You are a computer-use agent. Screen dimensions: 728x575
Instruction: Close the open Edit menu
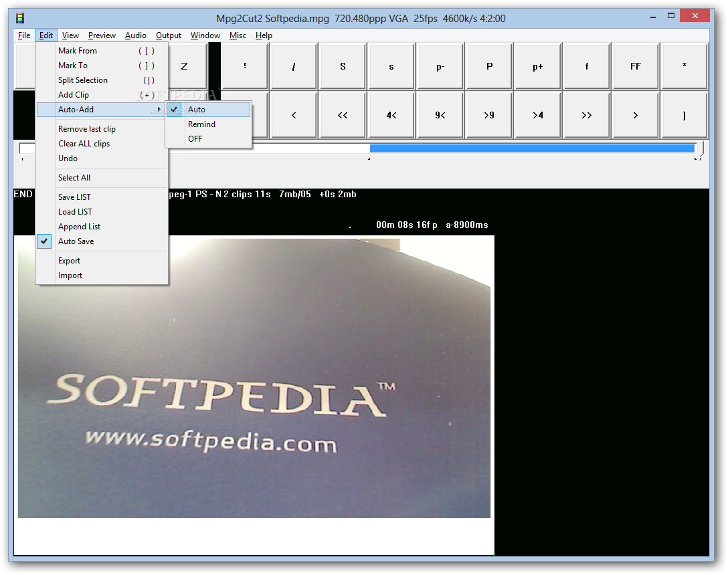(x=46, y=35)
